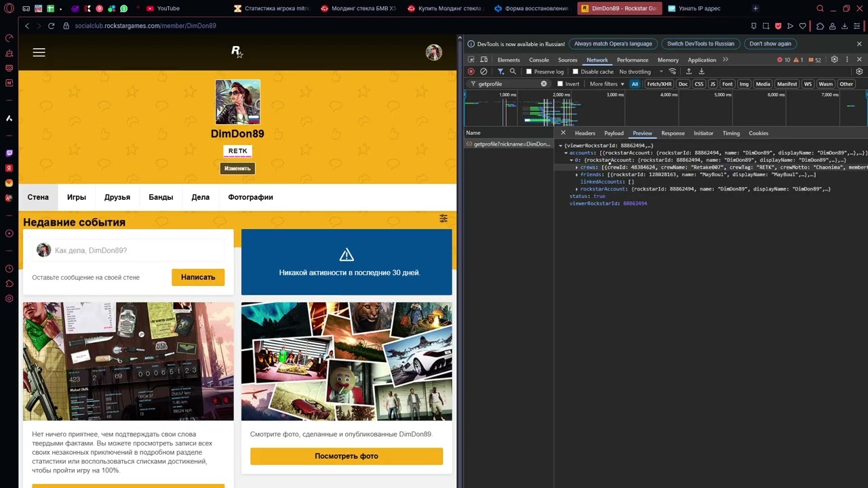
Task: Open the Opera snapshot tool icon
Action: 766,26
